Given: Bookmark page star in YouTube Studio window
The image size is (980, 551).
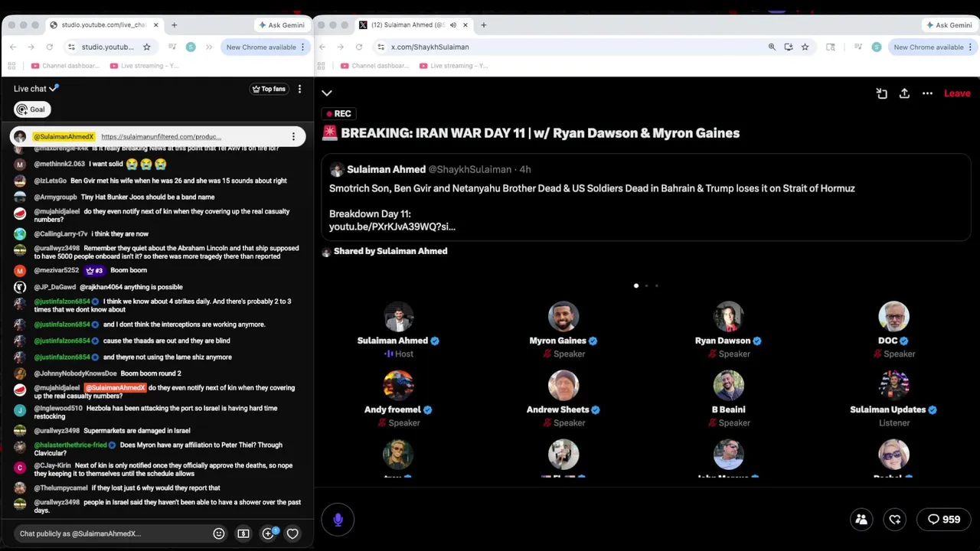Looking at the screenshot, I should pyautogui.click(x=147, y=47).
